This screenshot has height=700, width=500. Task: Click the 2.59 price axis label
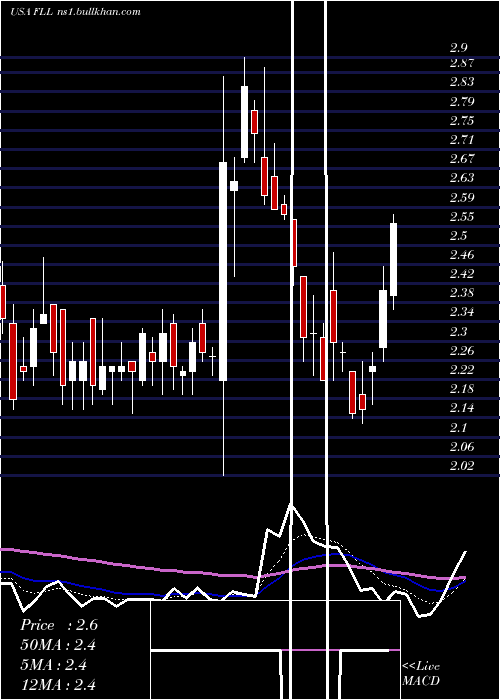click(462, 197)
